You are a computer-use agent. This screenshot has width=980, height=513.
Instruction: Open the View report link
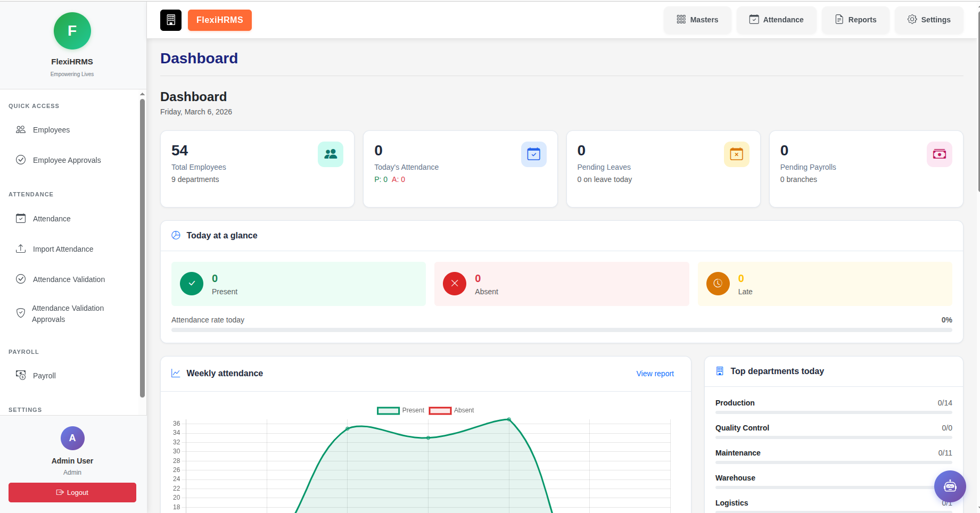coord(655,374)
